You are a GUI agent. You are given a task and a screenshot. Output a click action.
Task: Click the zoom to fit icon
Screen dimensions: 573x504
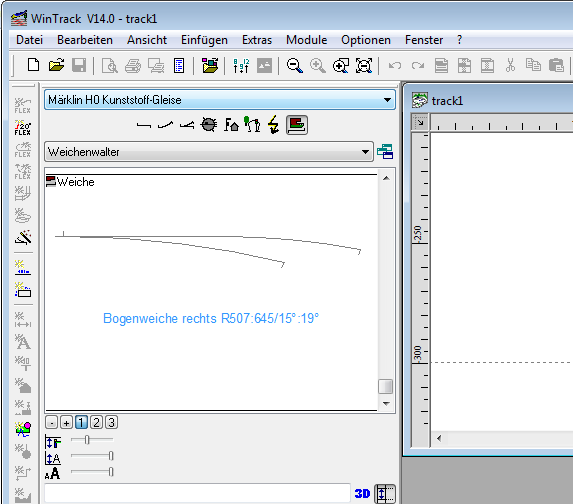pos(364,66)
